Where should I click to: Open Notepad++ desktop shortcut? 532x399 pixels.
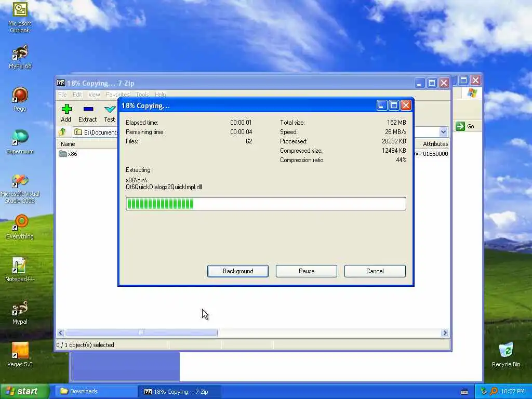point(20,270)
